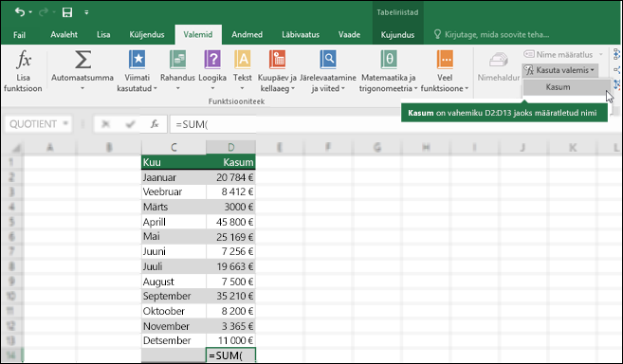Viewport: 623px width, 364px height.
Task: Open the quick access toolbar customize arrow
Action: (86, 12)
